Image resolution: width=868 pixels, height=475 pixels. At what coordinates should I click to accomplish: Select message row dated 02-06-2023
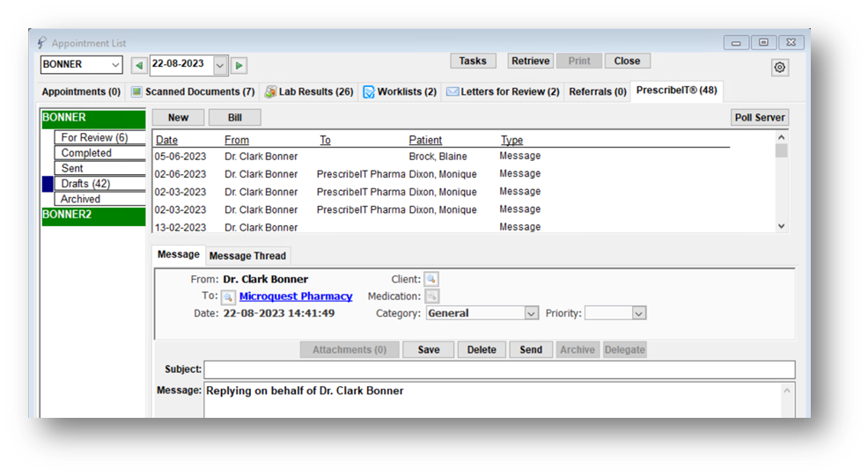(441, 174)
